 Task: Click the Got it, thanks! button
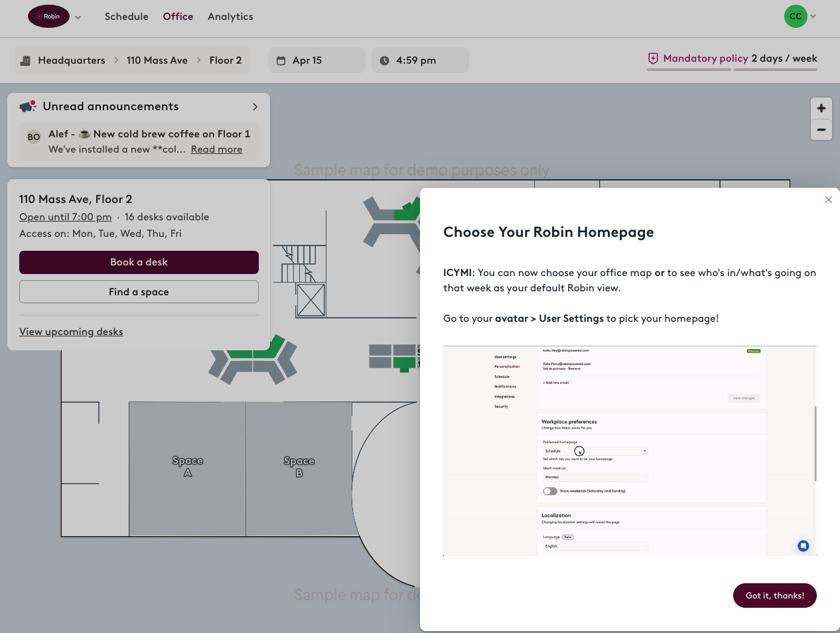coord(774,596)
